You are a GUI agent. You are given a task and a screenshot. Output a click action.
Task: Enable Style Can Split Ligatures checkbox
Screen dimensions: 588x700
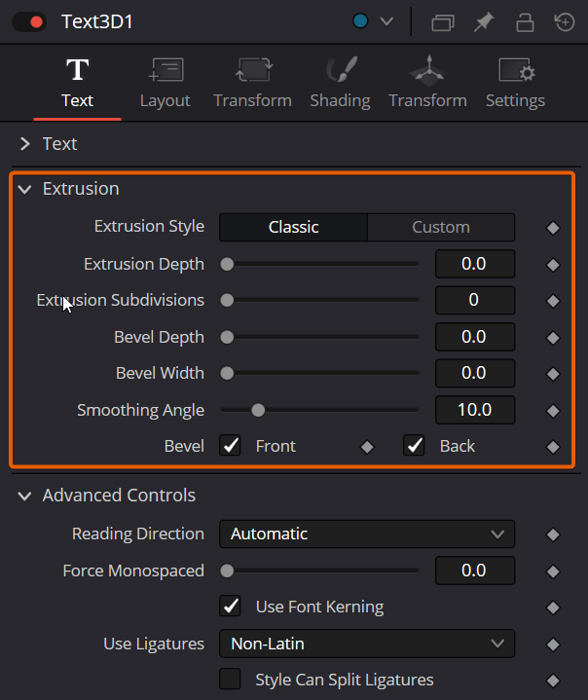(230, 679)
